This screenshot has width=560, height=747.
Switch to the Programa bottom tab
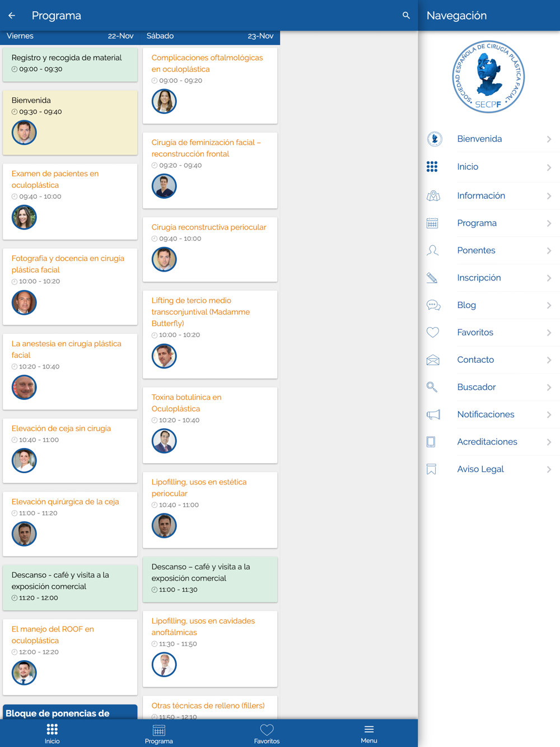(x=159, y=734)
